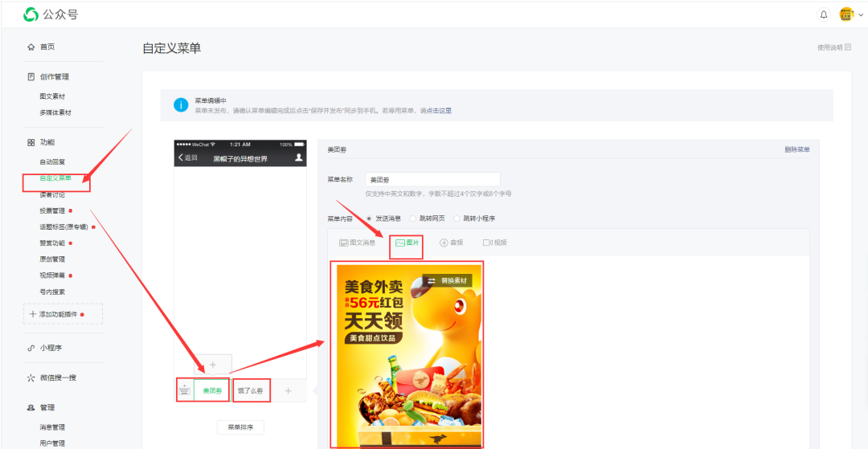Image resolution: width=868 pixels, height=449 pixels.
Task: Open 消息管理 in the sidebar
Action: pyautogui.click(x=52, y=427)
